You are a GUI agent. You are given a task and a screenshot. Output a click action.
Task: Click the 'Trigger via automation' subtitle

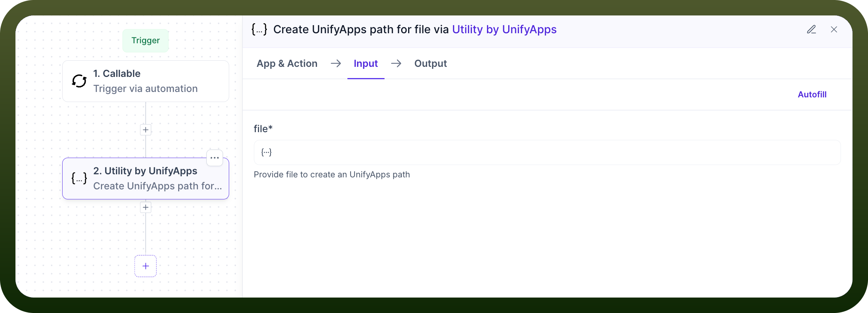[146, 89]
